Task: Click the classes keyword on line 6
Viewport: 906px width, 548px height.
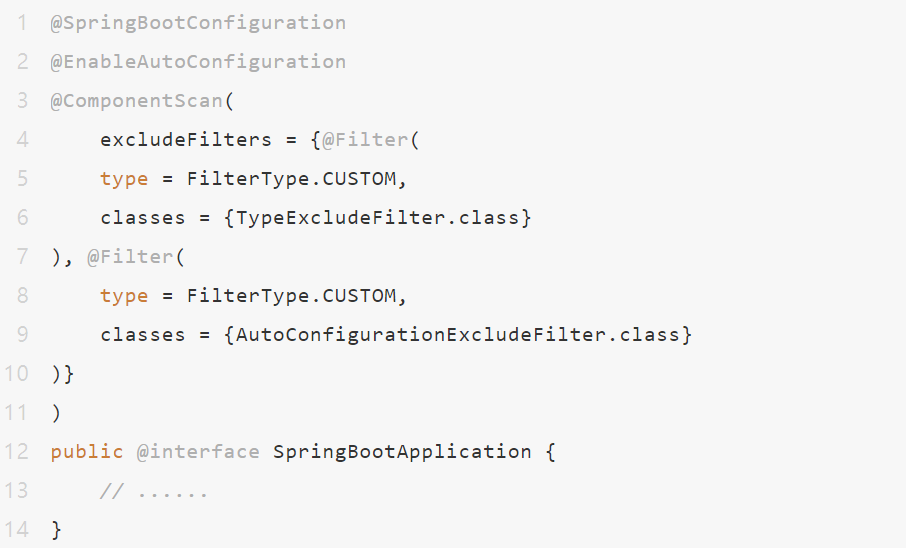Action: pos(143,218)
